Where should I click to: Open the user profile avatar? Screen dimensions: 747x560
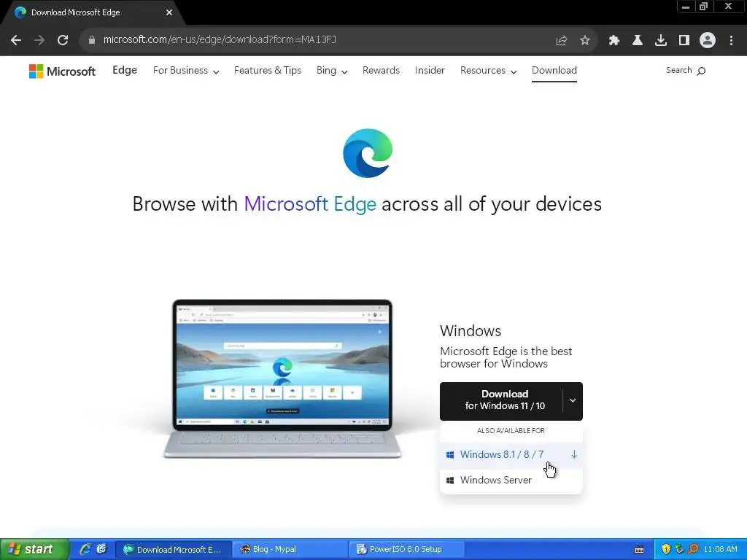click(708, 40)
